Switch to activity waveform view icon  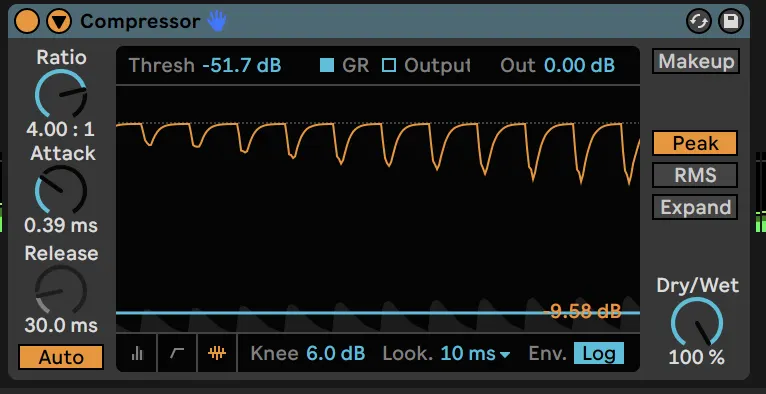click(217, 353)
